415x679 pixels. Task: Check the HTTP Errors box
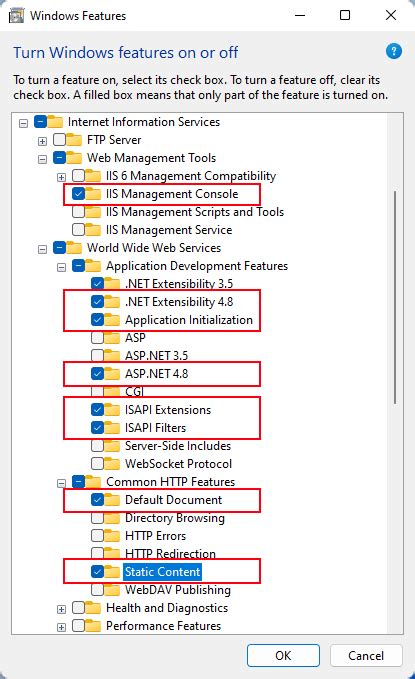coord(97,536)
